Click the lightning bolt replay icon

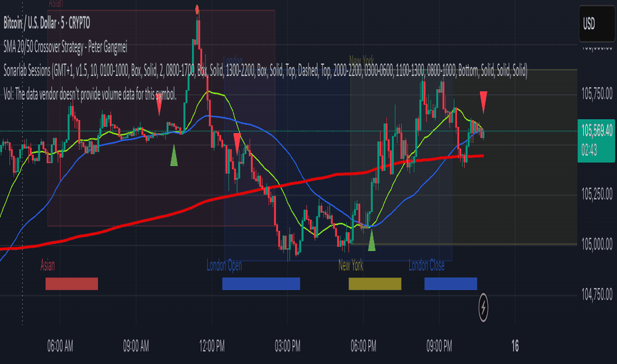tap(483, 307)
